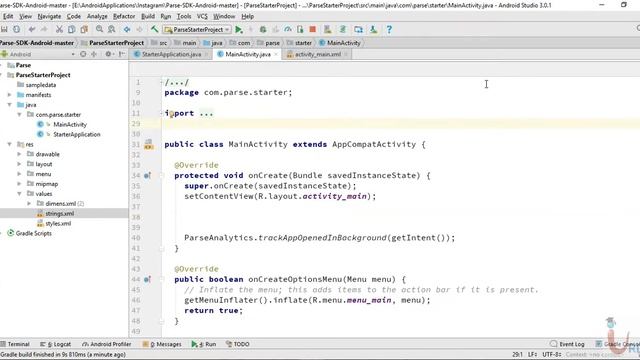640x360 pixels.
Task: Open the Build menu
Action: click(x=148, y=16)
